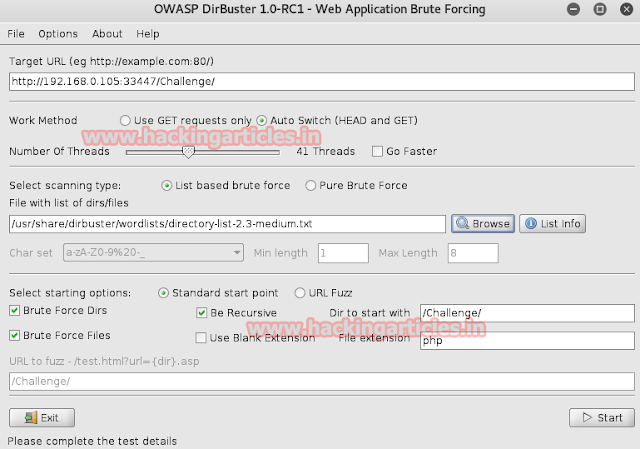Open the File menu
The width and height of the screenshot is (640, 449).
coord(16,34)
